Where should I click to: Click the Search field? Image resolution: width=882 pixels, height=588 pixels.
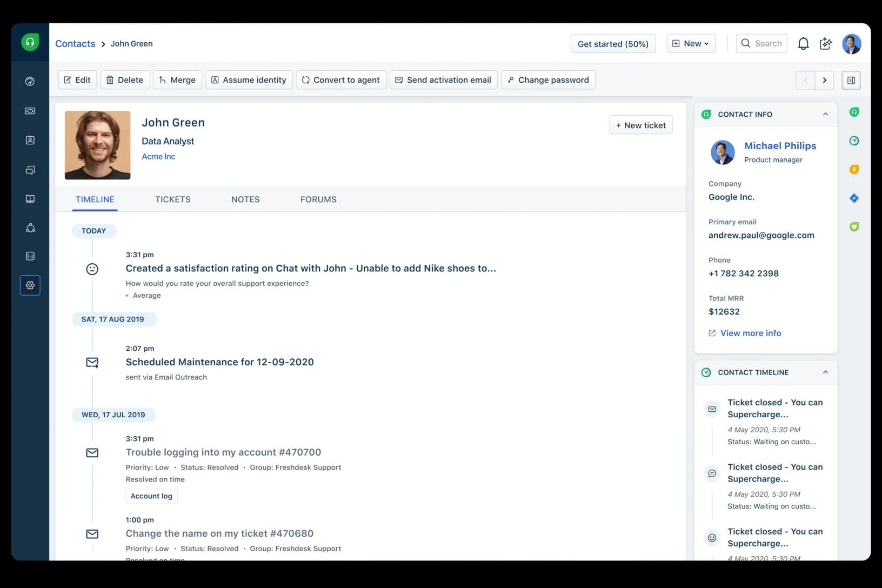761,44
